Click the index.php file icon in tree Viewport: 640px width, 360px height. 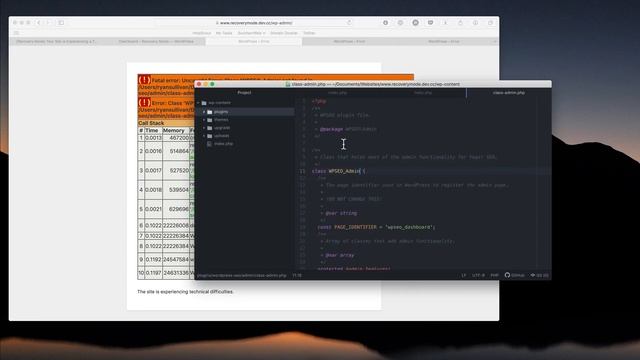click(x=209, y=144)
